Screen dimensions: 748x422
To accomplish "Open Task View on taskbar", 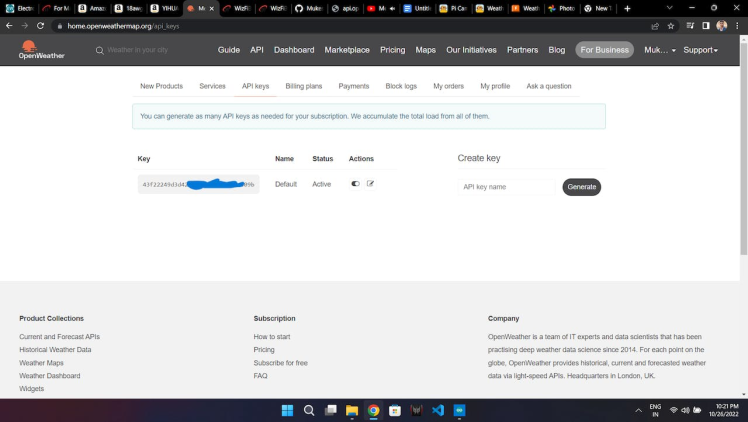I will (330, 410).
